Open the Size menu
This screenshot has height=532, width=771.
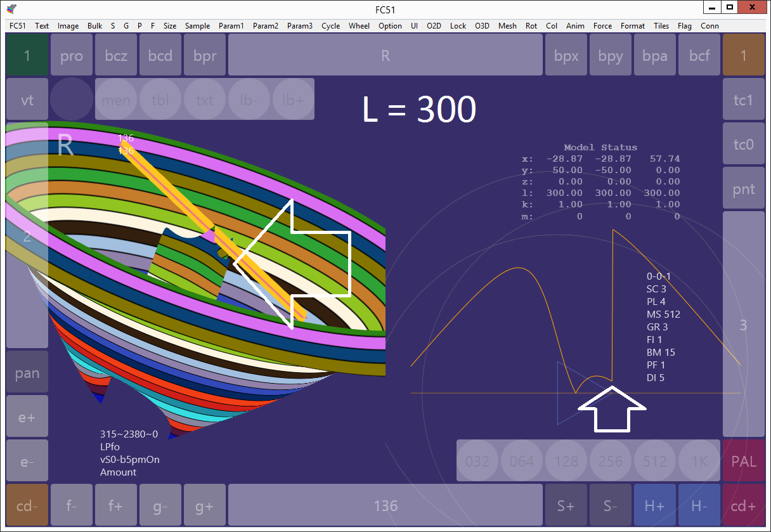(170, 26)
